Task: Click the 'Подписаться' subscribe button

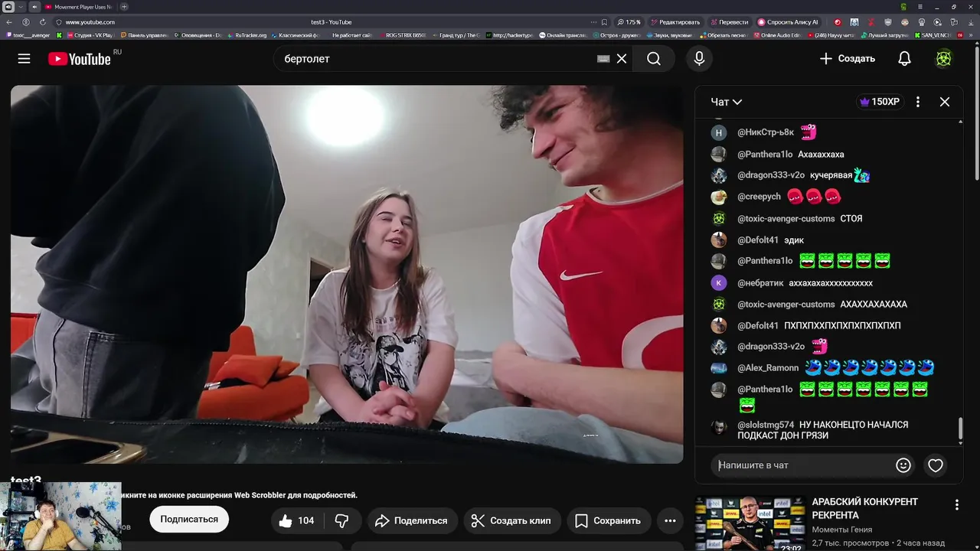Action: [x=189, y=520]
